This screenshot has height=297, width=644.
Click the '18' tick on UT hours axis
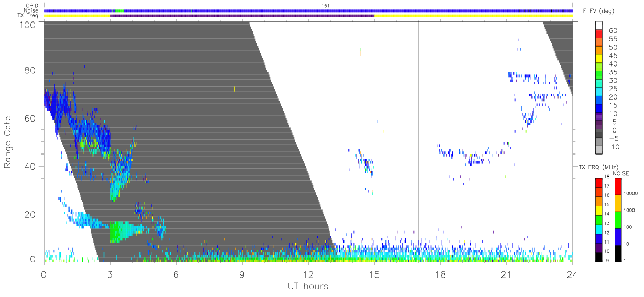[441, 274]
